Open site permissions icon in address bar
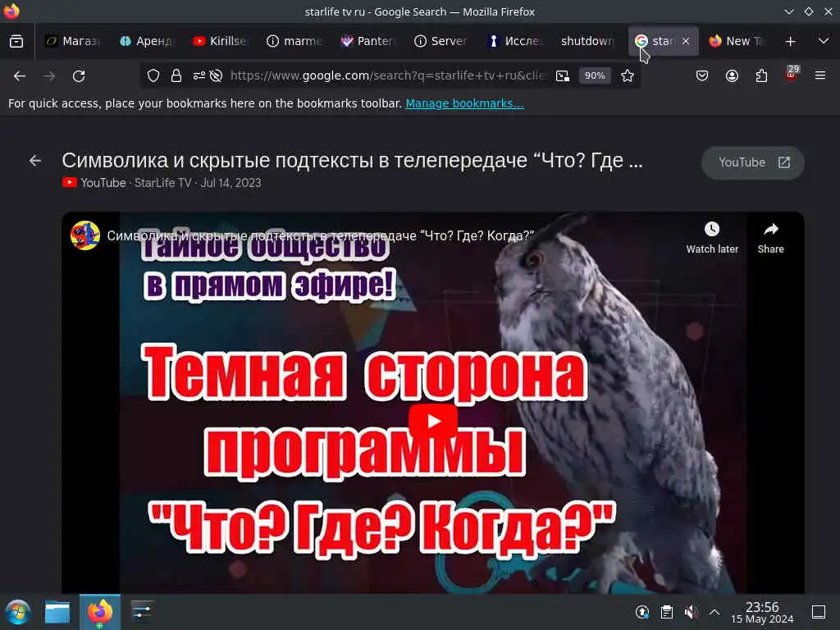840x630 pixels. coord(199,75)
